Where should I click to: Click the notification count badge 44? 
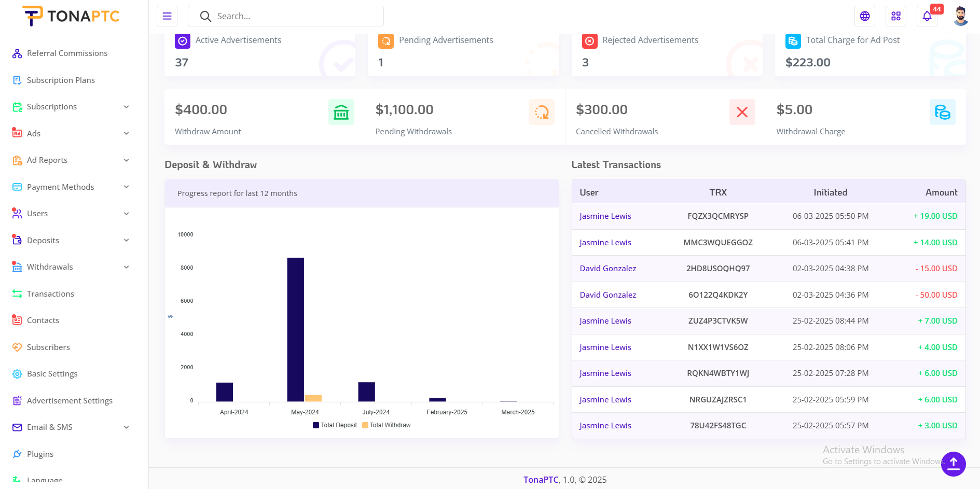(x=936, y=9)
